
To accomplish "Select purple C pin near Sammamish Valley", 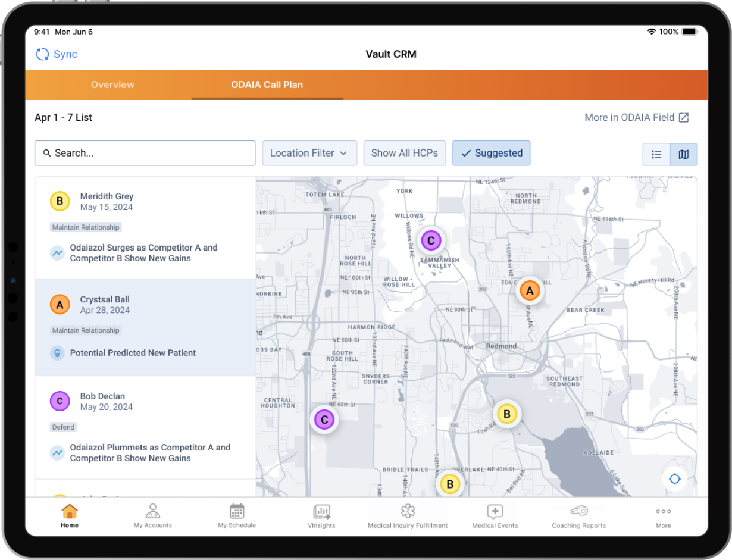I will [x=431, y=241].
